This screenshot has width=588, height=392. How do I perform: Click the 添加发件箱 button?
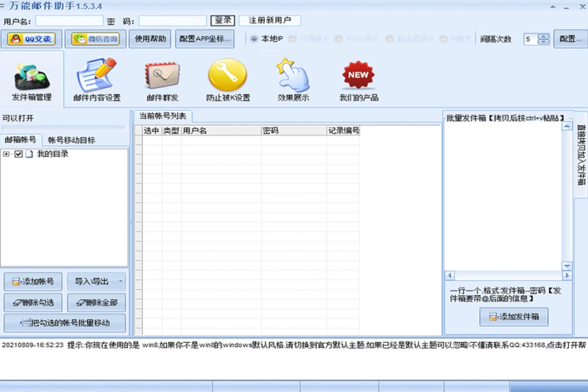[x=513, y=316]
